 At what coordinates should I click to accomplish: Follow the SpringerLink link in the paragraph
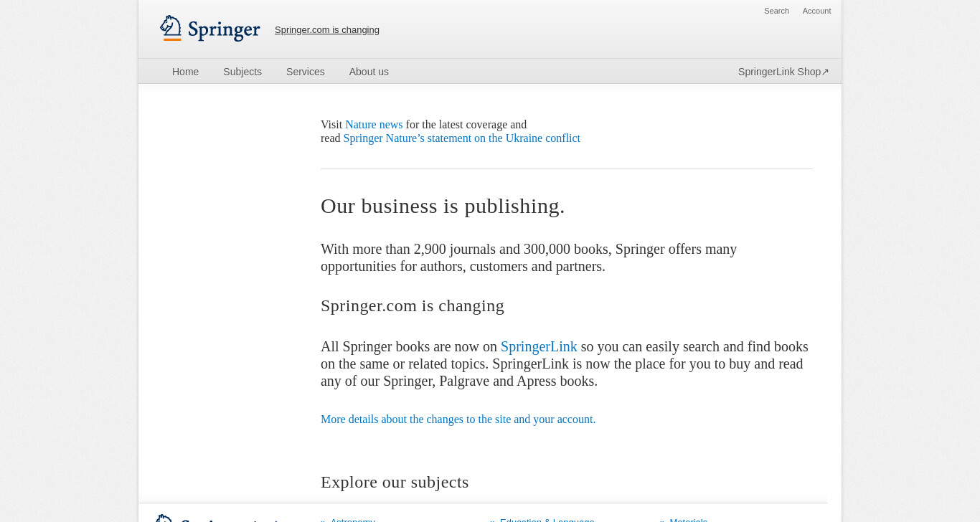tap(539, 347)
